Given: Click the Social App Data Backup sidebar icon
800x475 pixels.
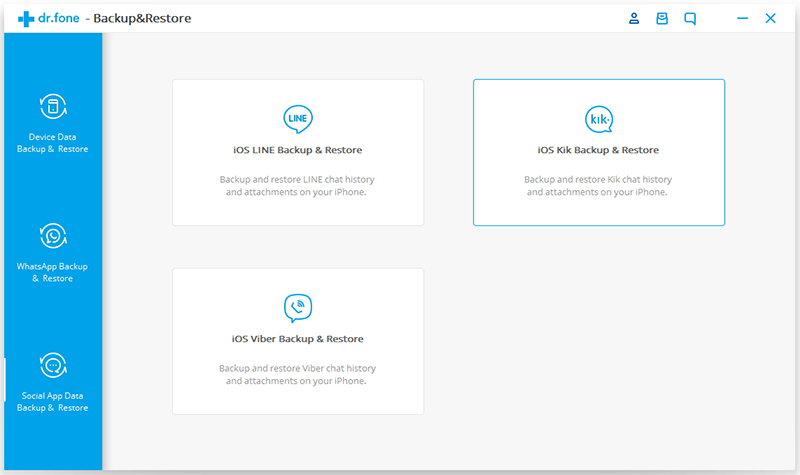Looking at the screenshot, I should [x=53, y=365].
